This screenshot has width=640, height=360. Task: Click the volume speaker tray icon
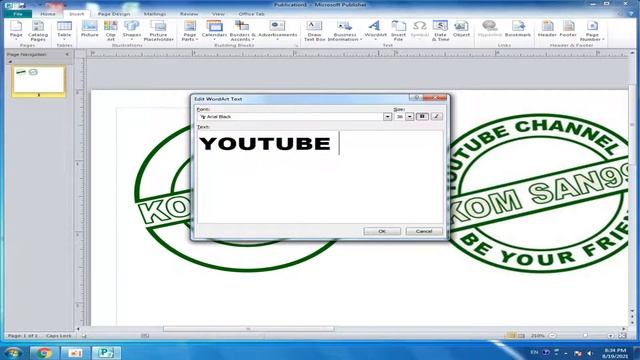589,353
